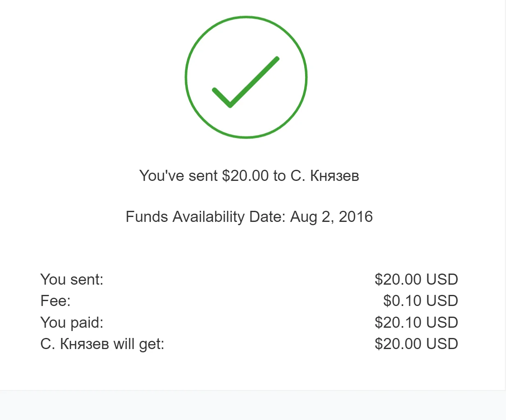506x420 pixels.
Task: Select the $20.00 USD amount in the You sent row
Action: (x=416, y=279)
